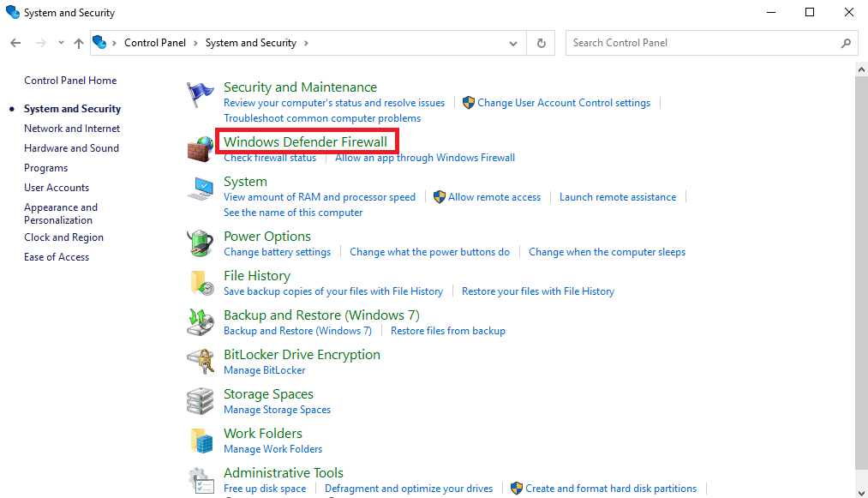Click the Work Folders icon

(201, 441)
